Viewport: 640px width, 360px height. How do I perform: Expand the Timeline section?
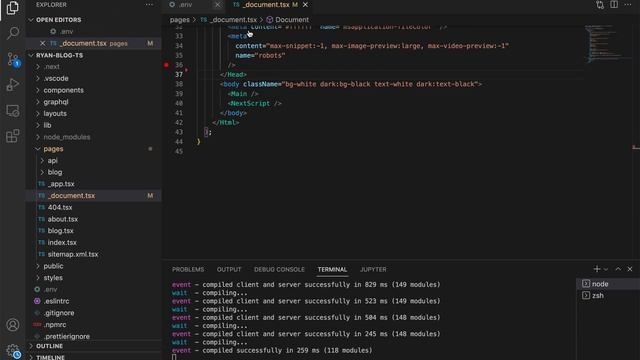(x=94, y=357)
